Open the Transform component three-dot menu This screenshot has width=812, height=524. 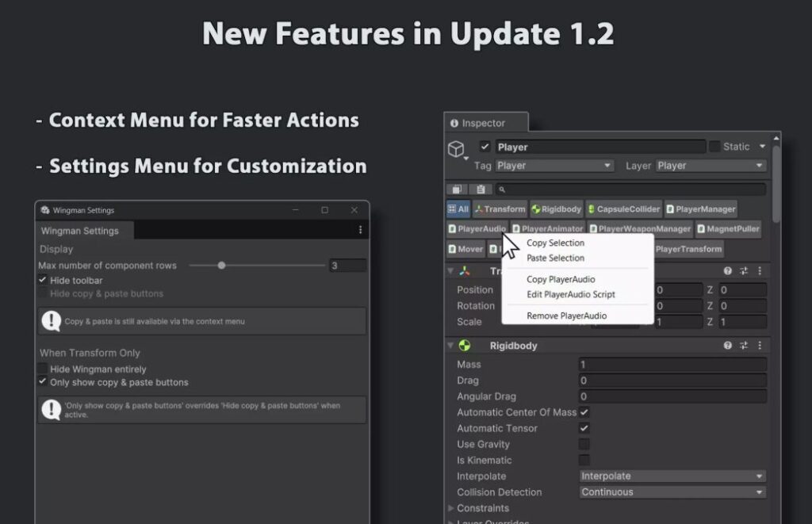tap(760, 271)
